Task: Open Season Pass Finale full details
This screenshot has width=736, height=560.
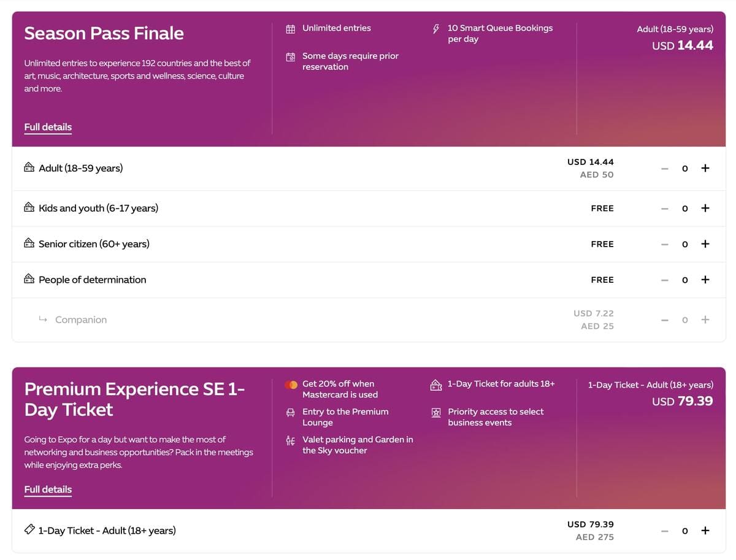Action: tap(48, 127)
